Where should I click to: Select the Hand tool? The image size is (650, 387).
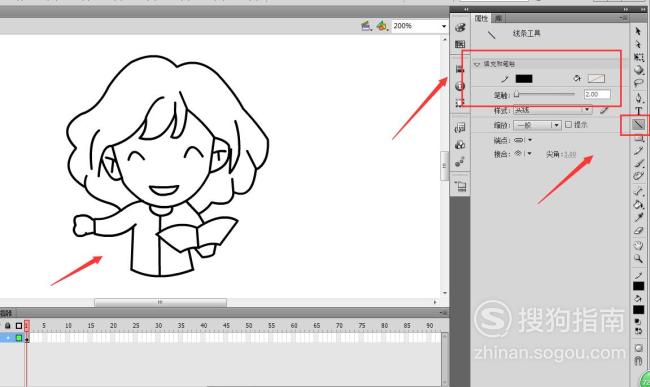click(638, 245)
